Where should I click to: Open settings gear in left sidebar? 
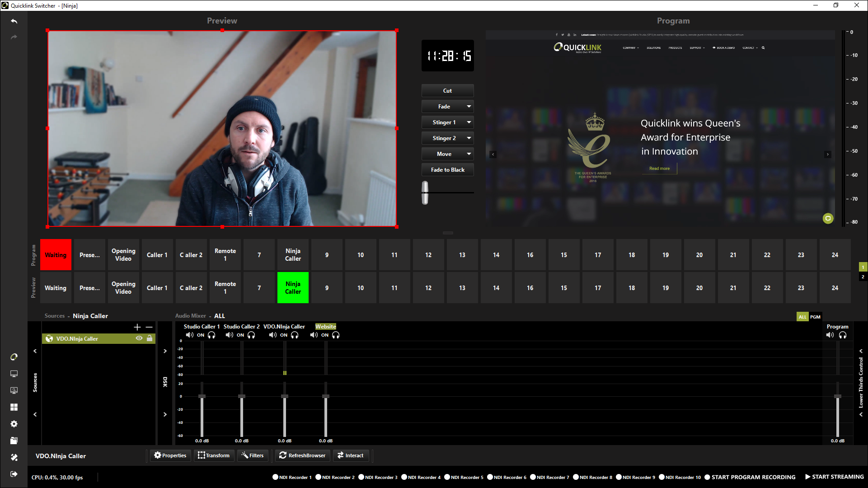14,424
